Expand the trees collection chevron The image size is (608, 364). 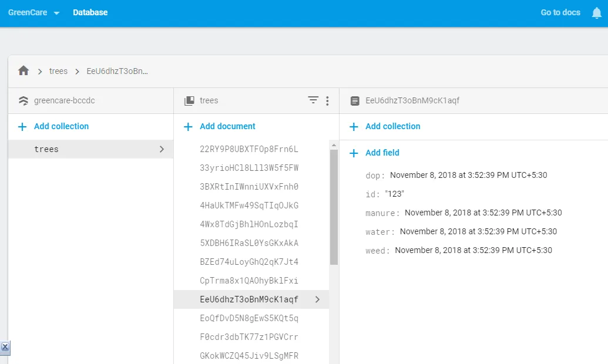[162, 149]
